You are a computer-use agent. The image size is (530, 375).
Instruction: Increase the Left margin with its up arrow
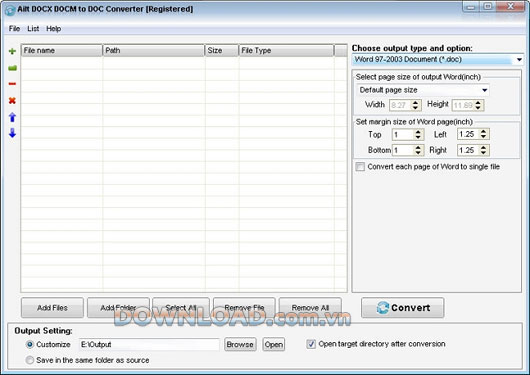tap(483, 132)
